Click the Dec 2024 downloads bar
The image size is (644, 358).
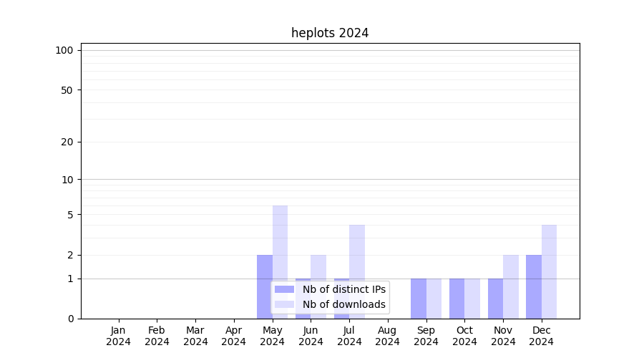(549, 271)
